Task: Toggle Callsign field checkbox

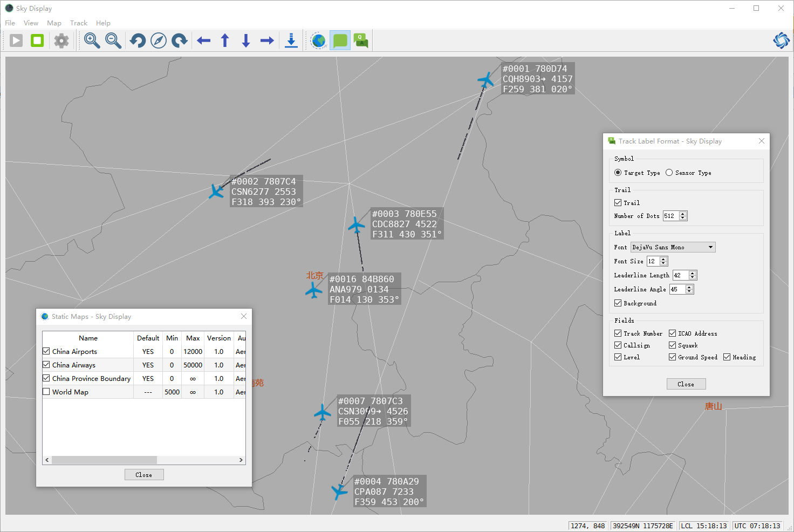Action: (x=618, y=345)
